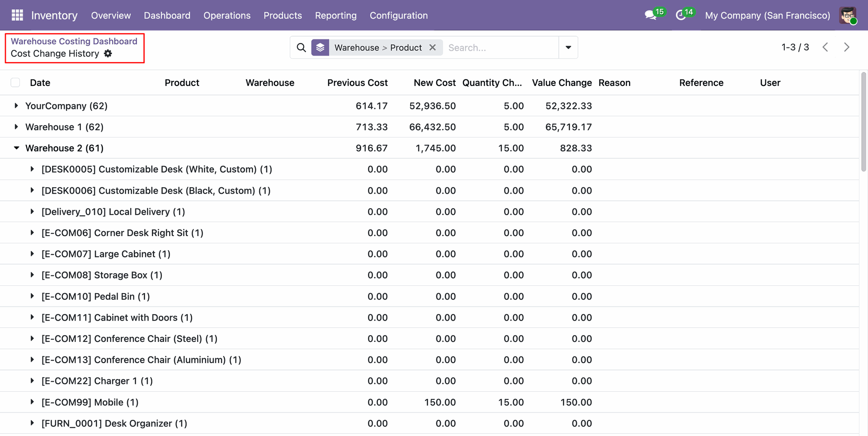Open the conversations messages icon
This screenshot has height=436, width=868.
651,15
